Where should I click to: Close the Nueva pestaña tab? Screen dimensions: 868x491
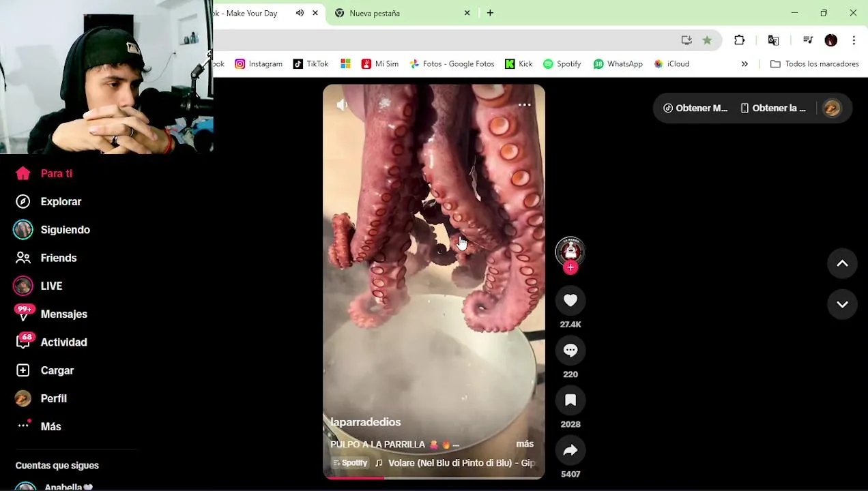tap(467, 13)
